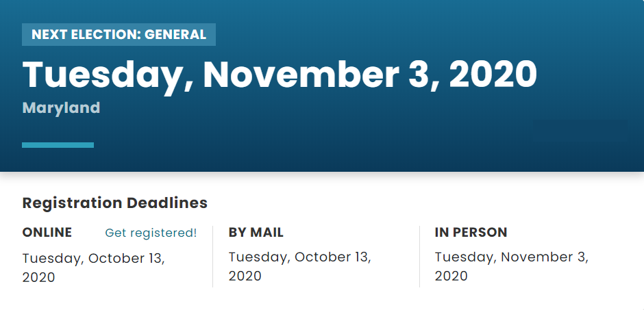Click the word "GENERAL" in the badge

click(x=175, y=34)
